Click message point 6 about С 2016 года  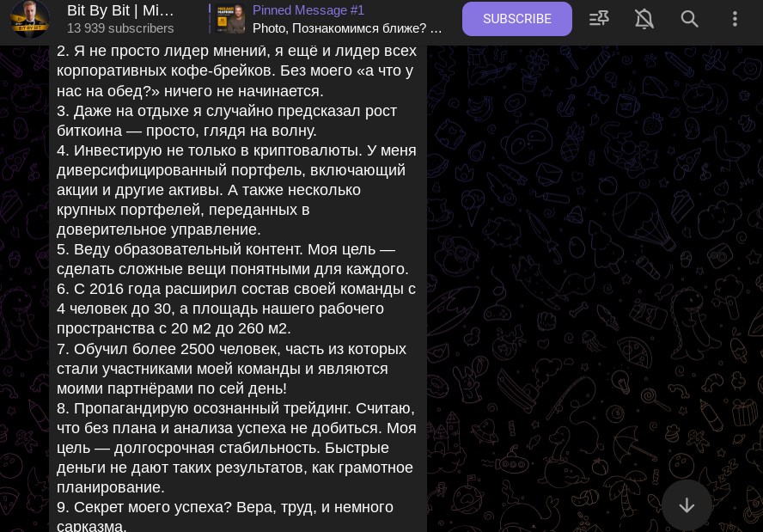pos(236,309)
